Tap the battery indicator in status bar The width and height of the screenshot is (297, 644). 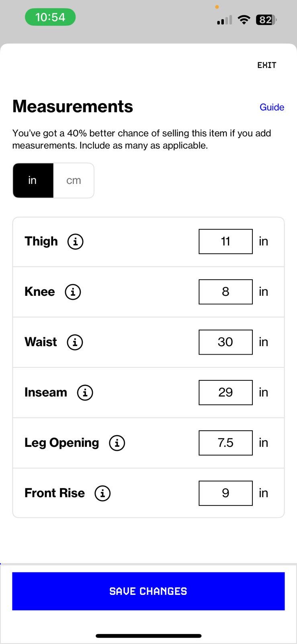click(x=266, y=20)
